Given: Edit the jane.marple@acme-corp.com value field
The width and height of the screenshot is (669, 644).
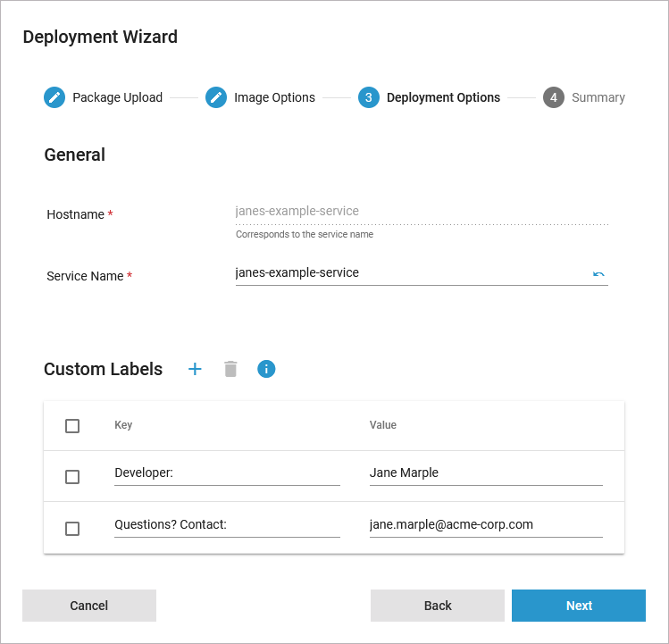Looking at the screenshot, I should click(485, 525).
